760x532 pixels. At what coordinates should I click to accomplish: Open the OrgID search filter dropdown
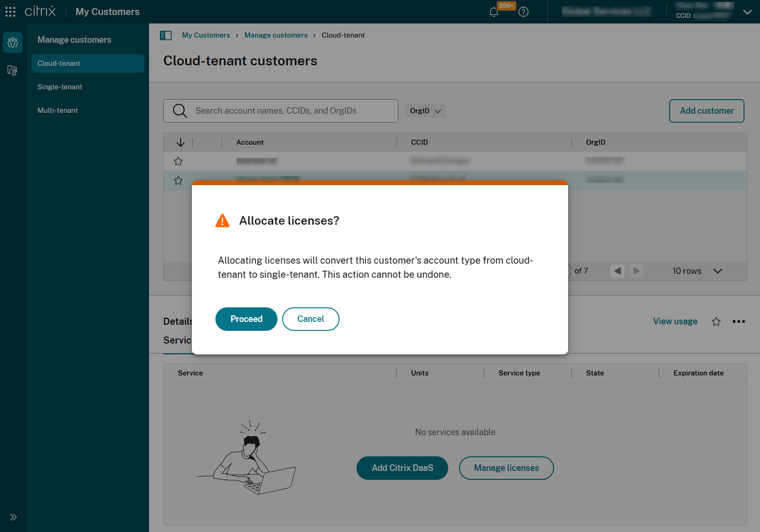point(425,110)
